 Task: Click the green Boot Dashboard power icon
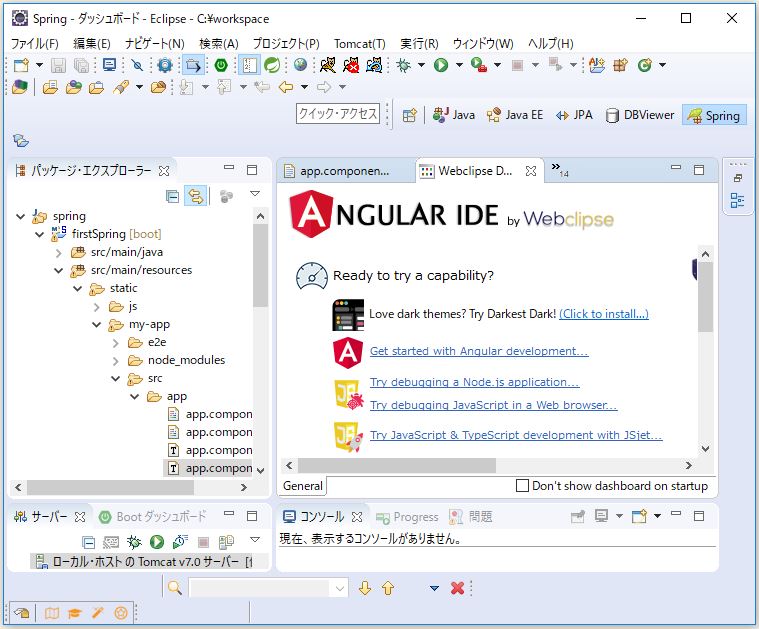pyautogui.click(x=221, y=65)
